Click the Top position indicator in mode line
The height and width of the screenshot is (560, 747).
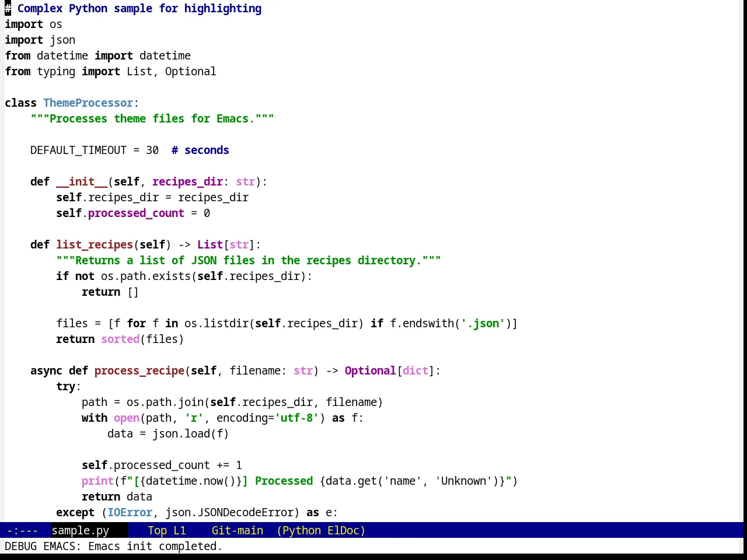(157, 530)
